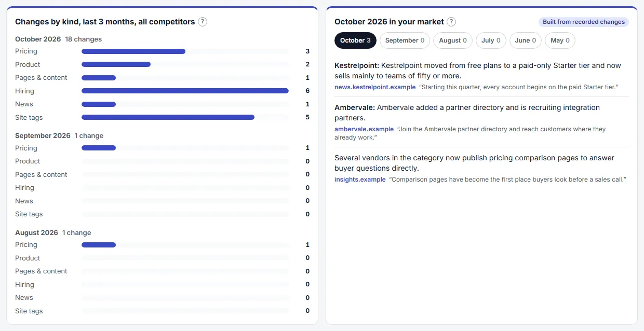Click the "Product" label under August 2026
This screenshot has width=644, height=331.
(28, 258)
